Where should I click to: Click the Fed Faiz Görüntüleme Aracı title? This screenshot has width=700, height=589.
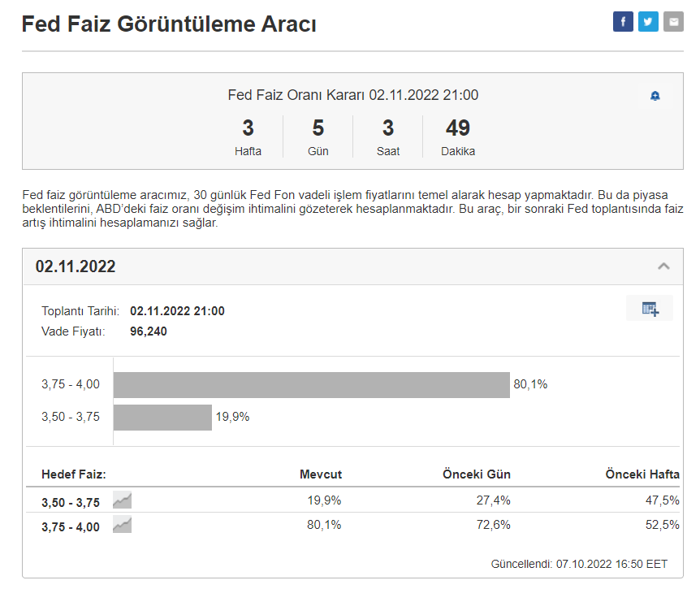(x=169, y=24)
